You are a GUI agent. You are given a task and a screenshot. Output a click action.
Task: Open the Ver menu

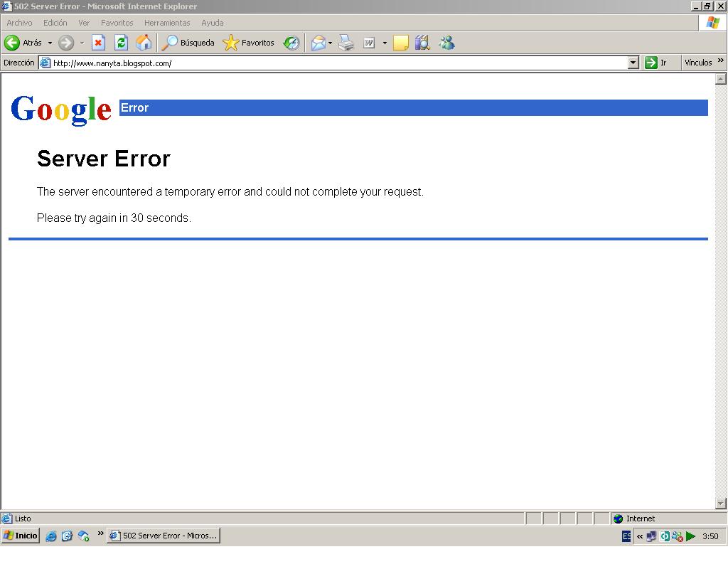(x=84, y=23)
